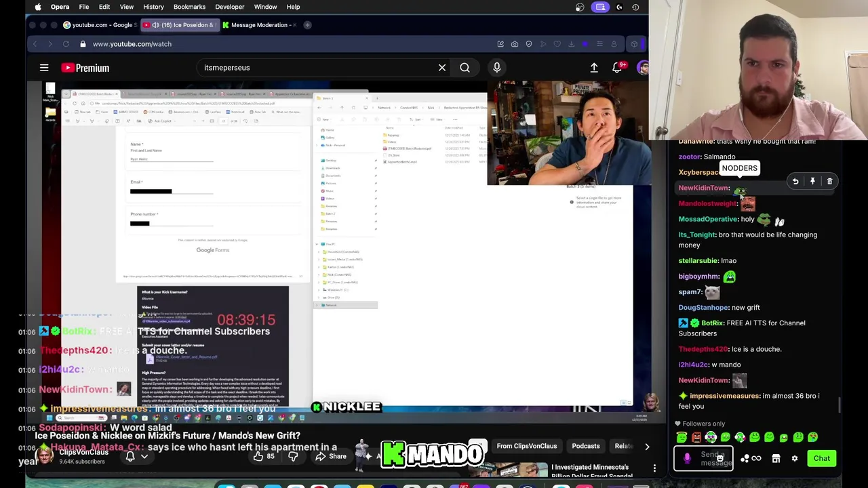
Task: Open the Bookmarks menu
Action: coord(189,7)
